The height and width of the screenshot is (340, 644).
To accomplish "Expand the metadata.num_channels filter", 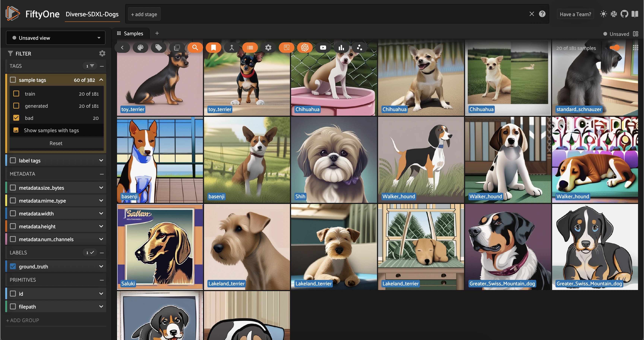I will [101, 239].
